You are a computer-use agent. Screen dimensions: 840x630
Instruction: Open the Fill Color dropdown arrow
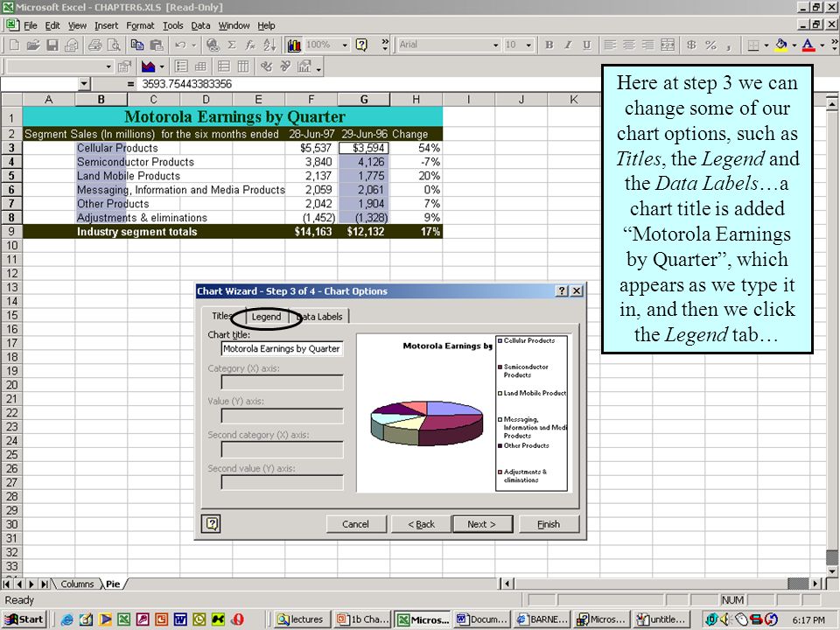(x=794, y=45)
